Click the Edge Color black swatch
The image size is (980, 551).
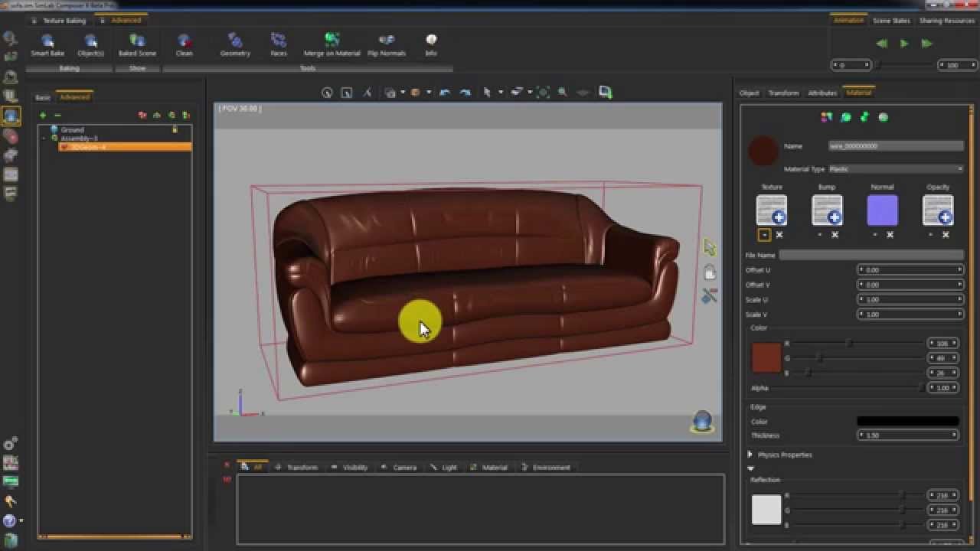[x=907, y=421]
